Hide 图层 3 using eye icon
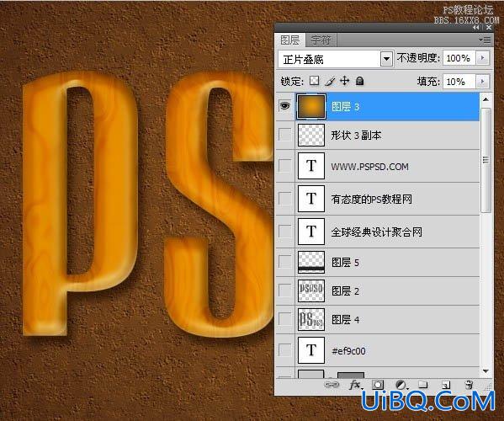The height and width of the screenshot is (421, 504). (x=284, y=106)
